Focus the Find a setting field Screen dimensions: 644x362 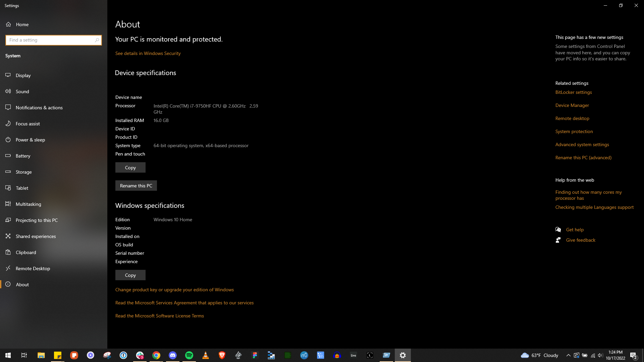click(x=54, y=40)
